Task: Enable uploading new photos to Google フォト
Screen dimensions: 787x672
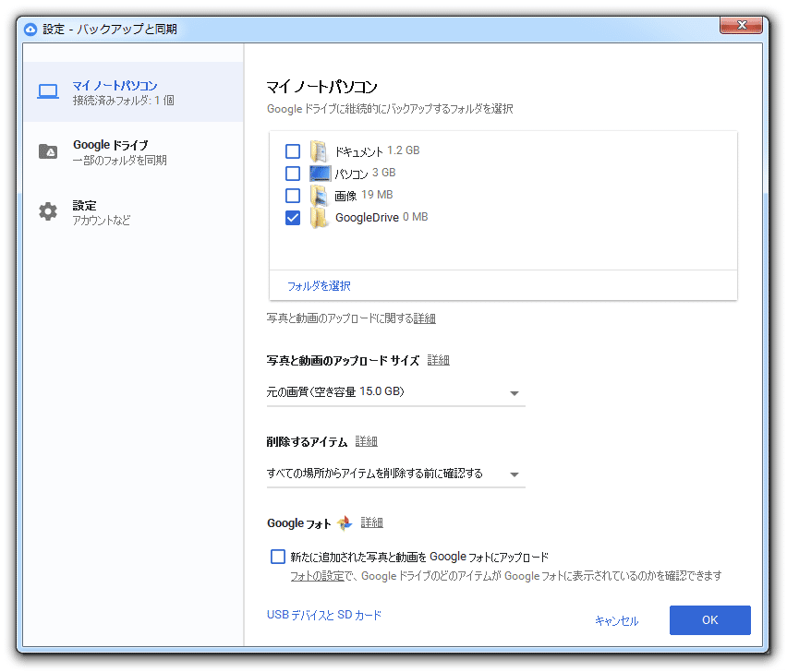Action: [x=278, y=557]
